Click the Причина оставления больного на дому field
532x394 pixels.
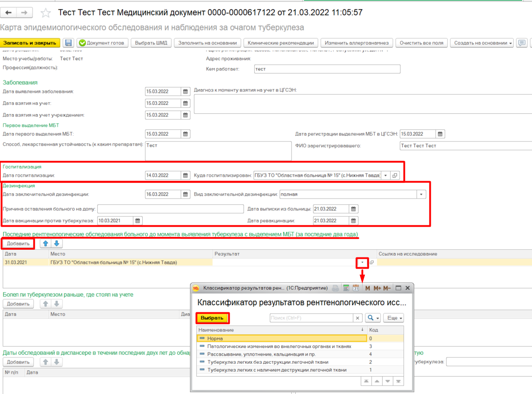(170, 209)
